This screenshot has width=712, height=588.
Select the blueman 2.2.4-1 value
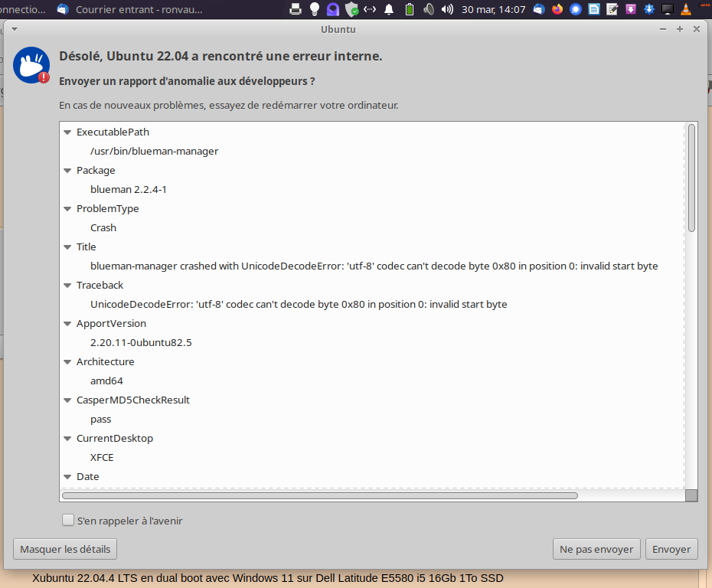tap(129, 189)
